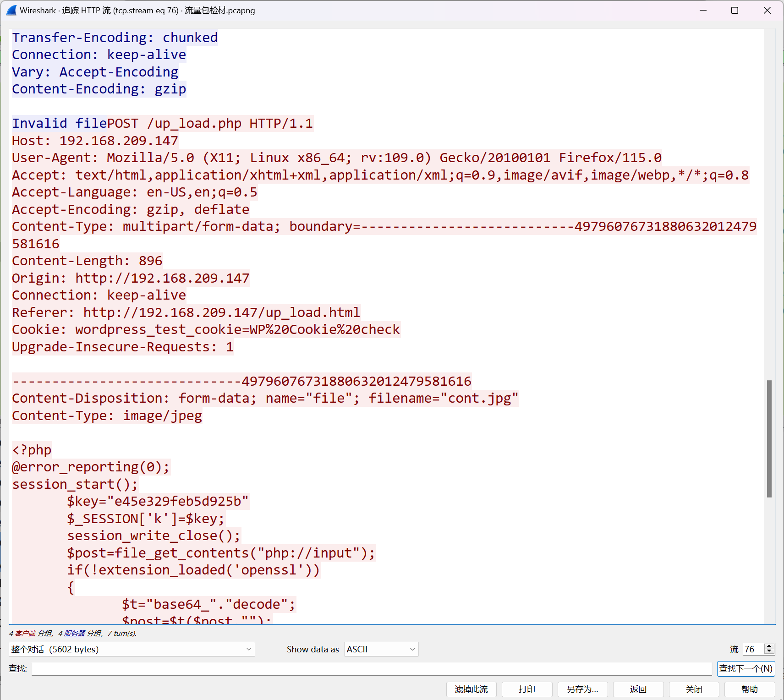Click the Wireshark shark fin title icon
The width and height of the screenshot is (784, 700).
pos(11,10)
